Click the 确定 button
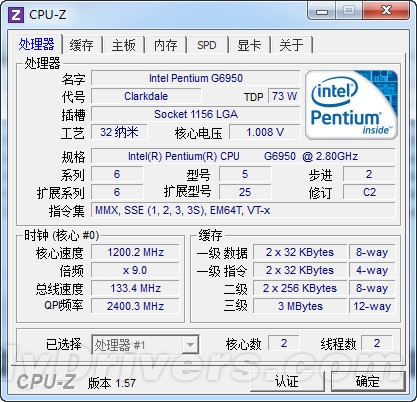Screen dimensions: 417x402 368,381
